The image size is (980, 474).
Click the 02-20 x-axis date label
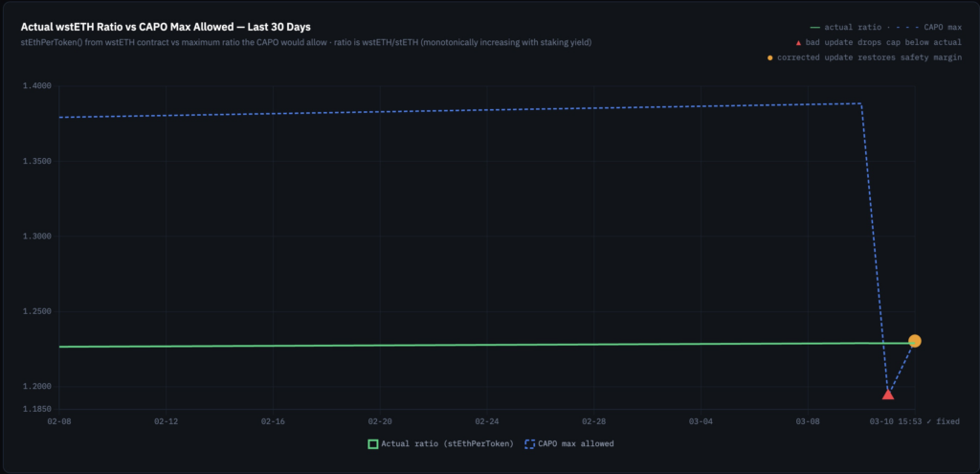coord(380,421)
